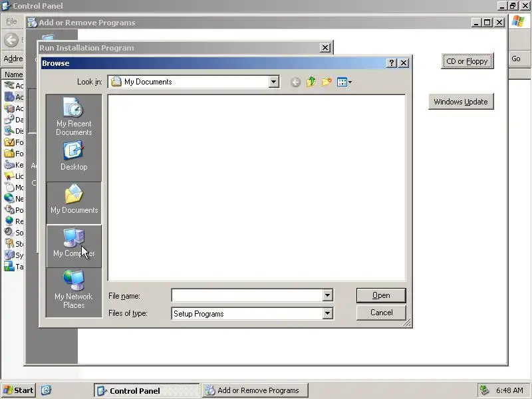Click the quick launch icon beside Start
Screen dimensions: 532x399
46,390
